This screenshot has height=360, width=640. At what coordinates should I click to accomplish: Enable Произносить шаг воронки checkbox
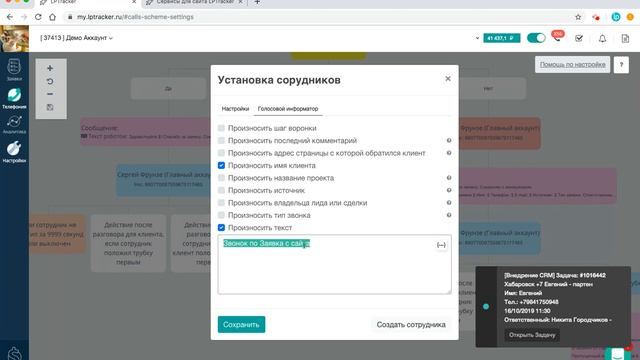221,128
